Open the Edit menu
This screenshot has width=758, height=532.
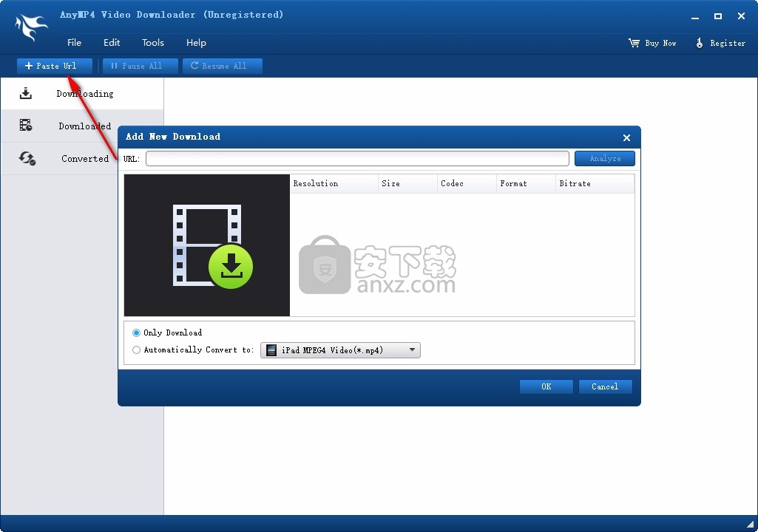(x=112, y=43)
